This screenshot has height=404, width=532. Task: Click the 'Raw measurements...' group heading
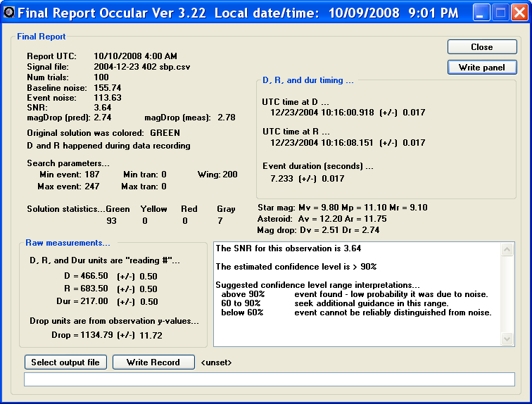tap(68, 243)
